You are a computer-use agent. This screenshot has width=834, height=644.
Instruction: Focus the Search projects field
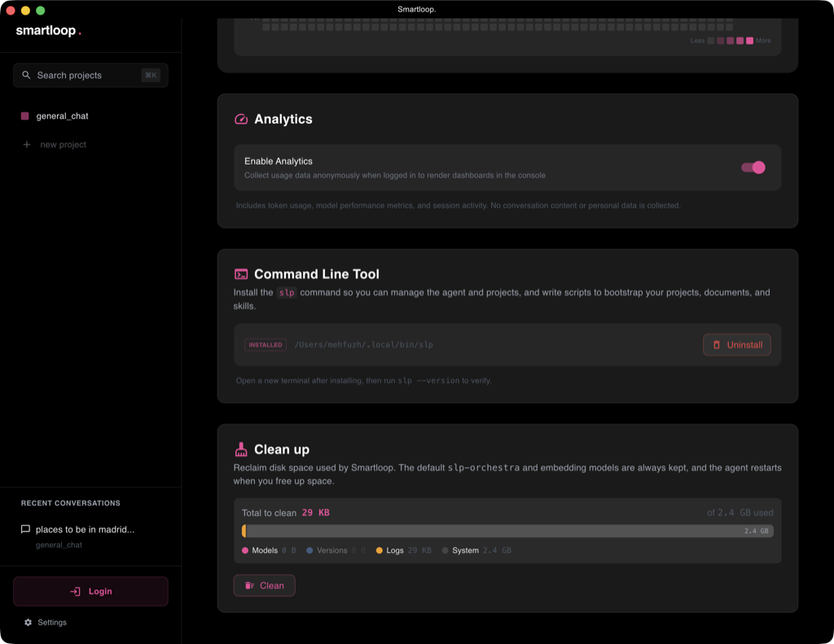[90, 75]
